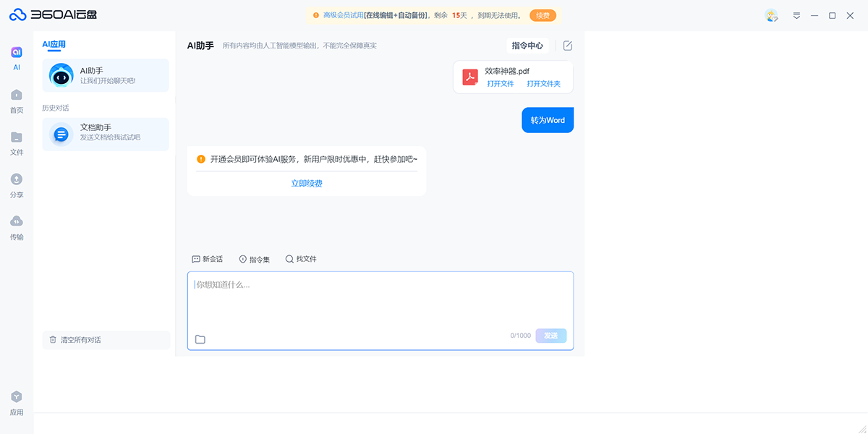Open the 首页 home section in the sidebar
The image size is (868, 434).
16,100
